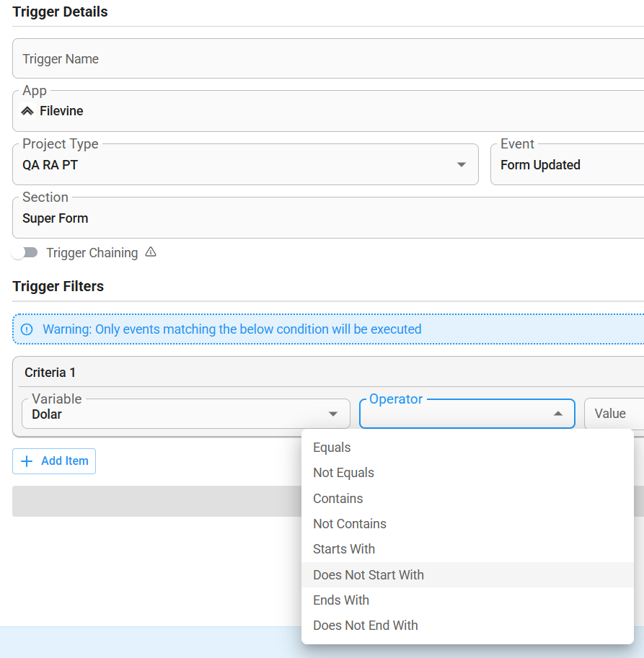Expand the Project Type dropdown arrow
The height and width of the screenshot is (658, 644).
[x=462, y=164]
